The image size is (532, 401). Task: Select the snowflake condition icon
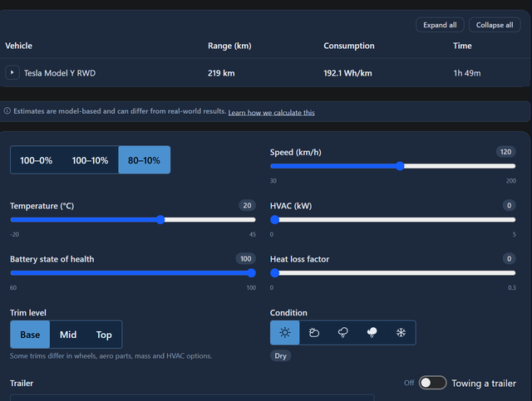(x=401, y=333)
